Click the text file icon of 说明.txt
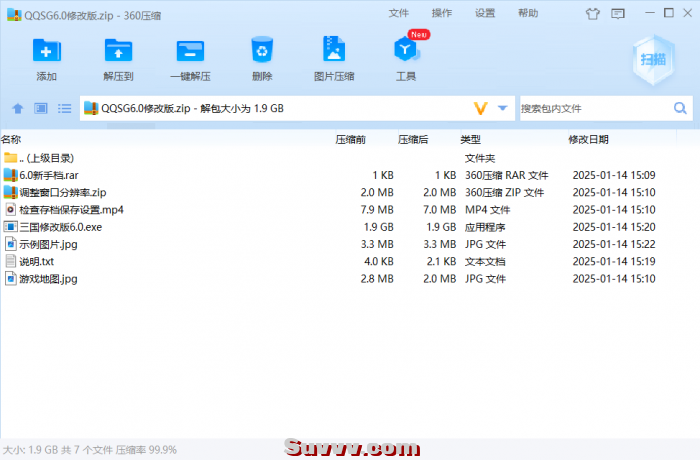 pos(10,261)
